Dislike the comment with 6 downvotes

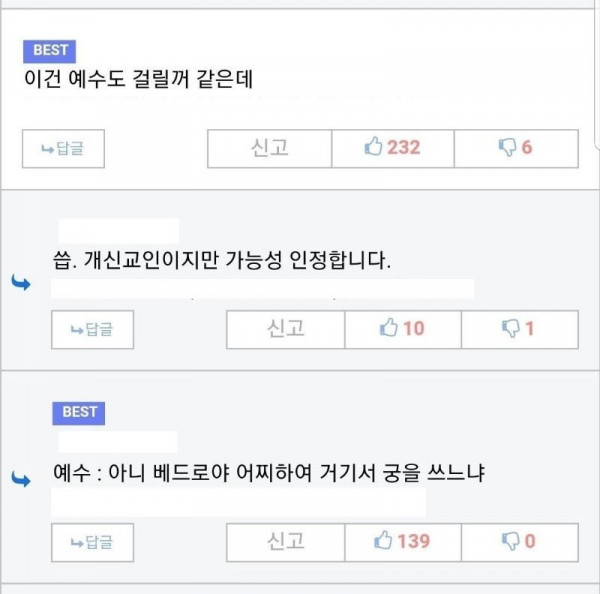tap(516, 148)
